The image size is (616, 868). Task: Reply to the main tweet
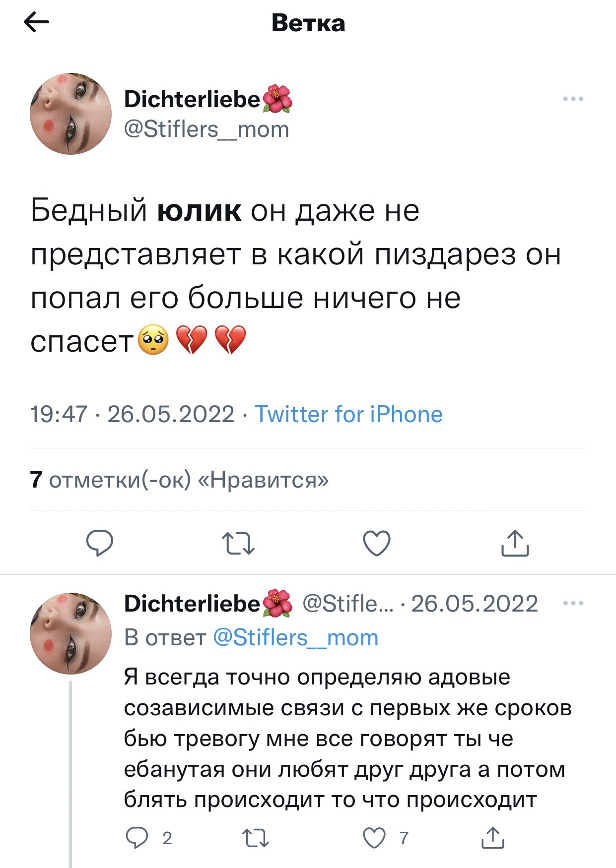[x=100, y=543]
